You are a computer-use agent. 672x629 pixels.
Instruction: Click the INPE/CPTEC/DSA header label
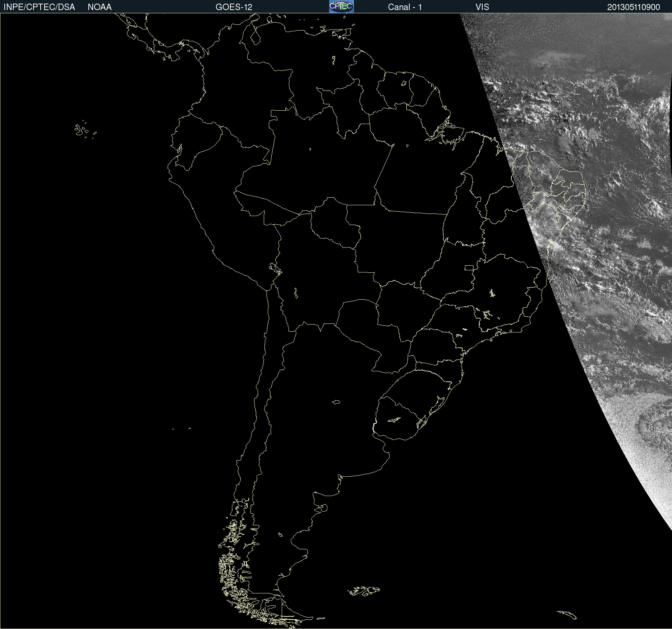coord(39,7)
